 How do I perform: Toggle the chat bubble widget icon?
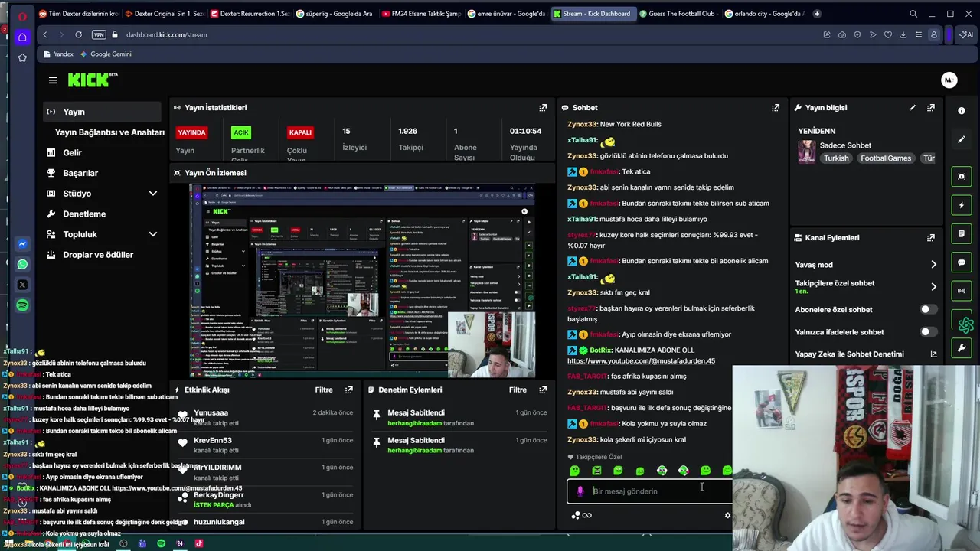pos(962,262)
